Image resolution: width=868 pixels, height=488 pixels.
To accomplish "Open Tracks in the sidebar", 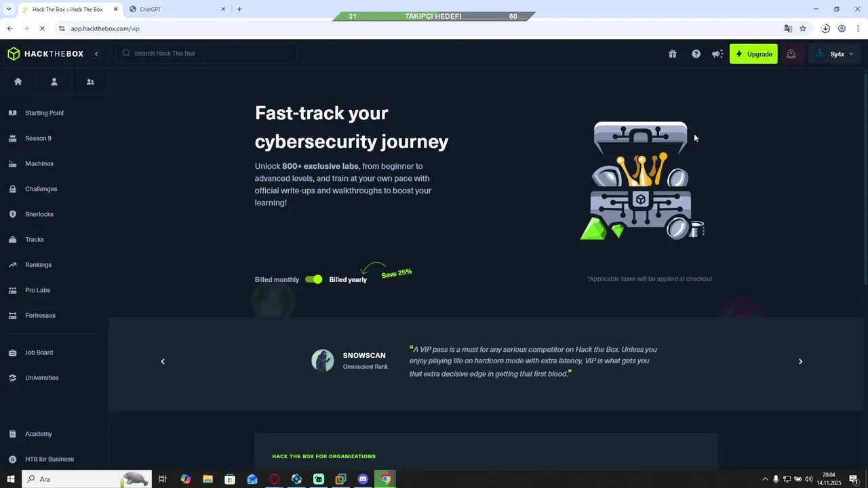I will click(x=35, y=240).
